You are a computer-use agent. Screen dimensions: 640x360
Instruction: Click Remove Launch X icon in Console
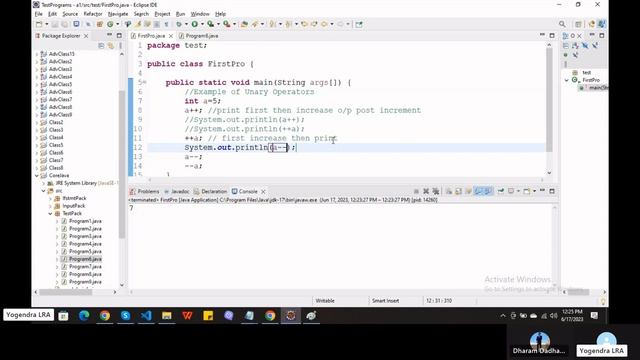coord(426,191)
